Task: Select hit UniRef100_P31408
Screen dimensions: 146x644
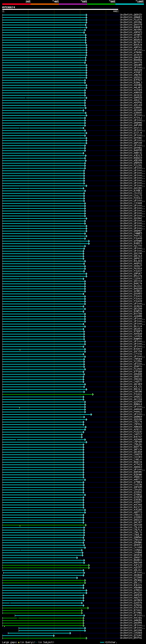Action: [131, 239]
